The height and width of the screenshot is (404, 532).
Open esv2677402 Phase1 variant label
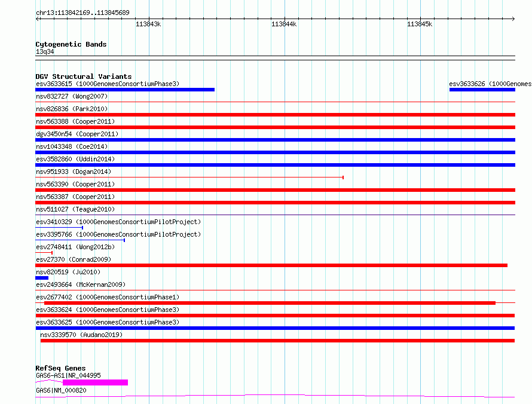pos(108,297)
